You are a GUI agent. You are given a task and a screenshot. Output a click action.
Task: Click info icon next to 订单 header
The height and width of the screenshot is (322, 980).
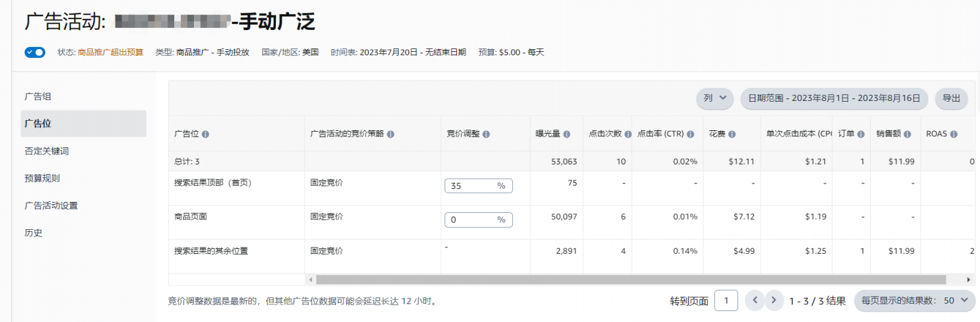(860, 134)
